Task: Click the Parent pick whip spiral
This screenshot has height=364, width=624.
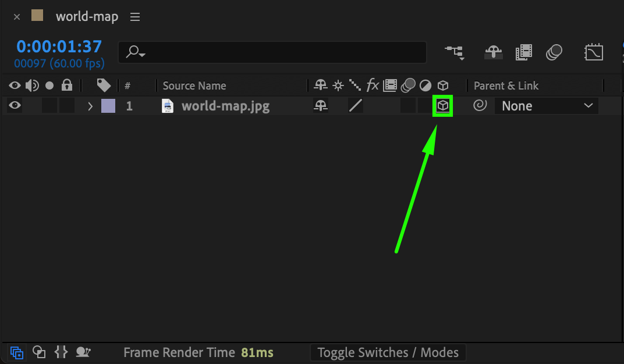Action: (x=480, y=106)
